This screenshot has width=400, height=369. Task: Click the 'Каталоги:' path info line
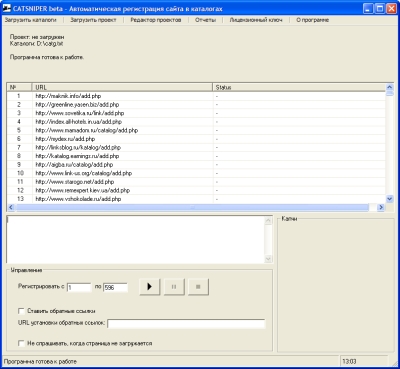(37, 44)
